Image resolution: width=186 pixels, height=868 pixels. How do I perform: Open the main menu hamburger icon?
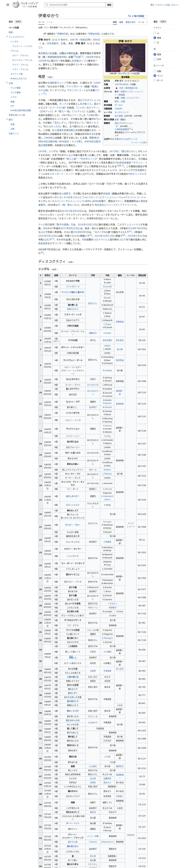tap(8, 5)
